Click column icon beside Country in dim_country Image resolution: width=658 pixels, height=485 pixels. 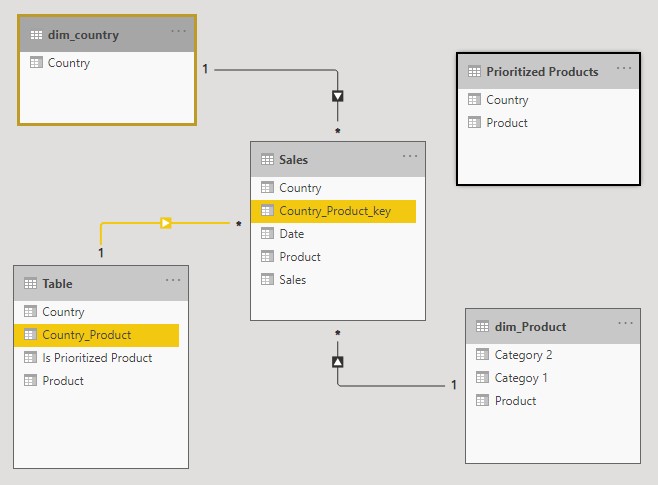pyautogui.click(x=37, y=63)
